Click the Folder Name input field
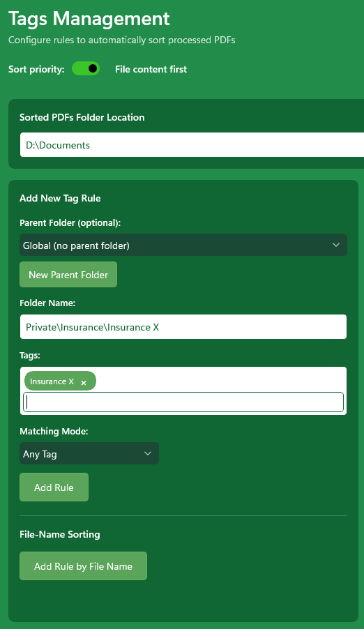The image size is (364, 629). (183, 326)
